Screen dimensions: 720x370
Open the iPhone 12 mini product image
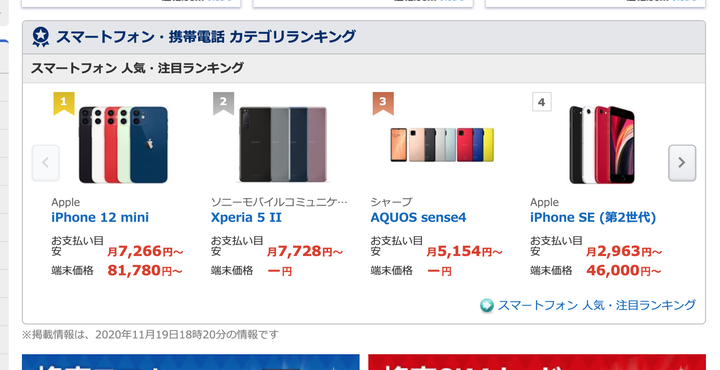(124, 145)
